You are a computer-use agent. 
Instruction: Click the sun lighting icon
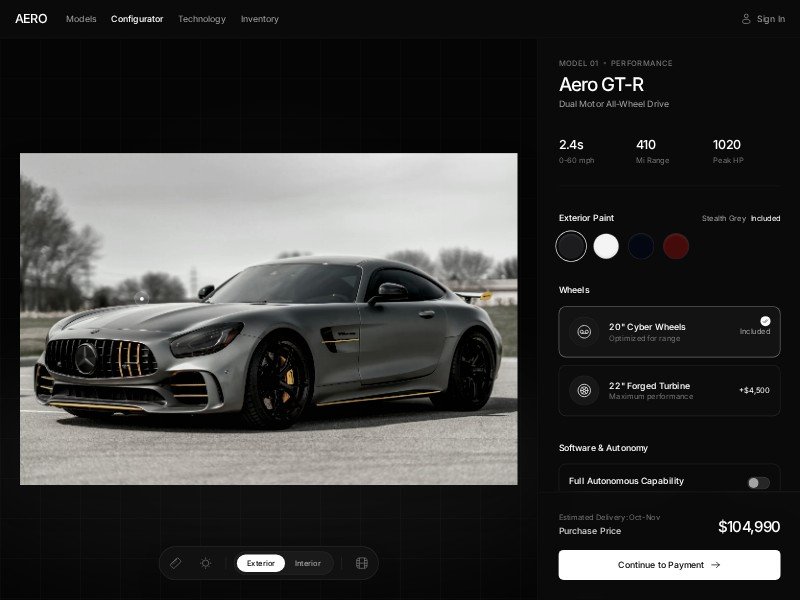tap(206, 563)
